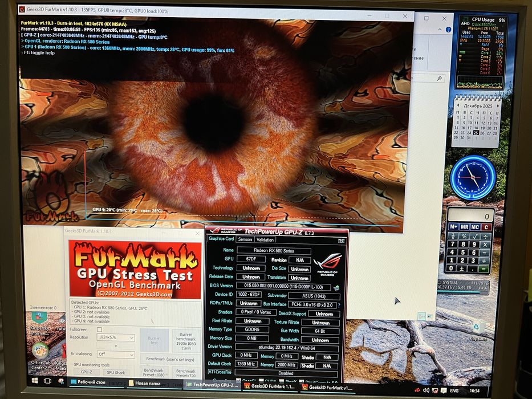Open the action center notifications icon
Screen dimensions: 532x399
444,390
